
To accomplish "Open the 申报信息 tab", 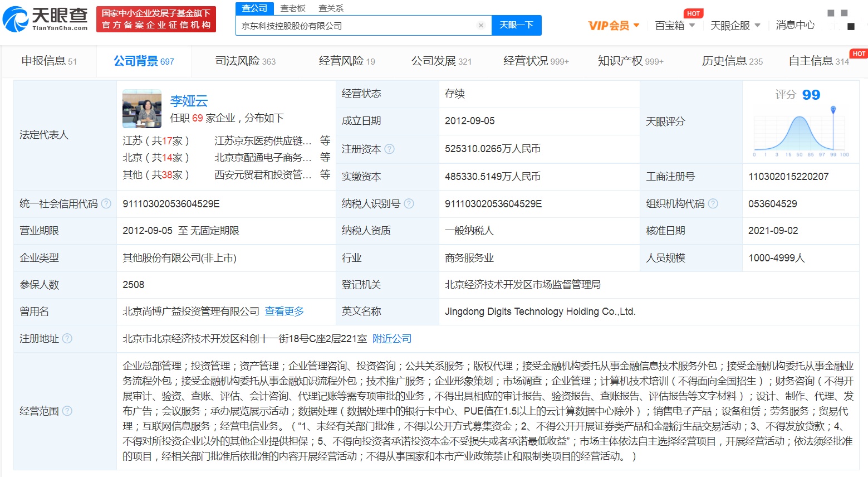I will pos(49,61).
